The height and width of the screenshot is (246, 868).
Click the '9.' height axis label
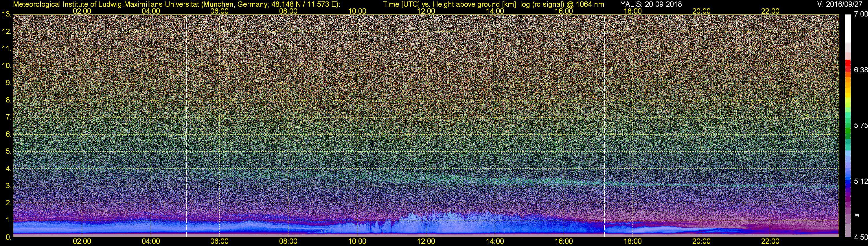click(8, 83)
